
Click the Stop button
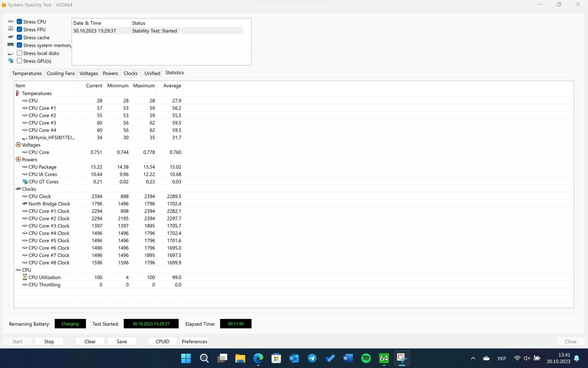49,341
